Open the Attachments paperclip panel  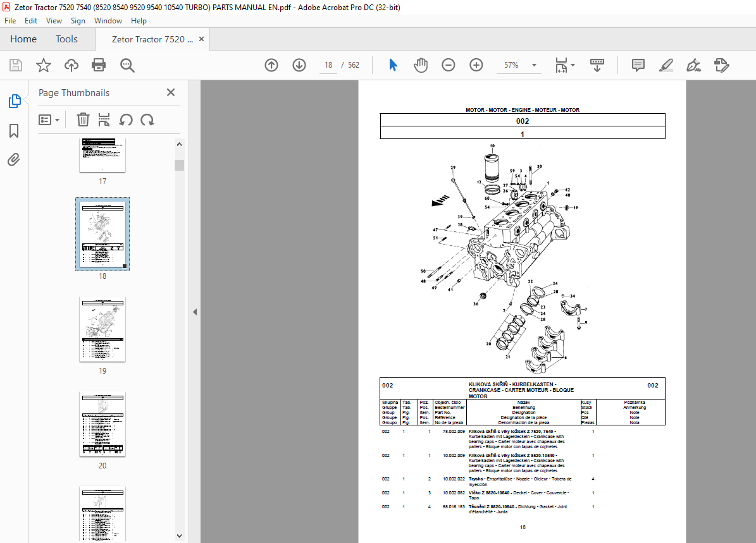pos(14,159)
